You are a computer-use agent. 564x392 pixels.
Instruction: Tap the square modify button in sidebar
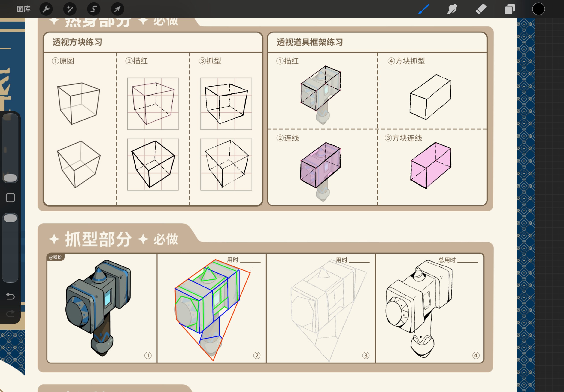pos(10,197)
